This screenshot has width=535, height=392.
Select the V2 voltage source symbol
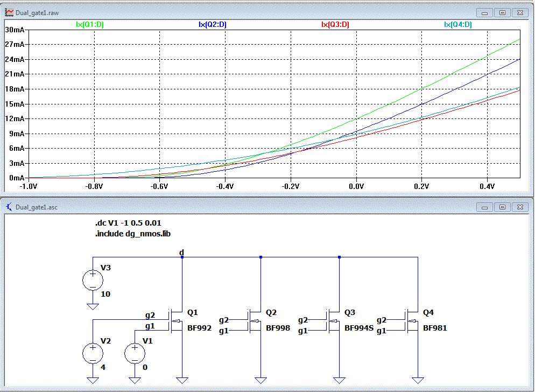click(93, 353)
